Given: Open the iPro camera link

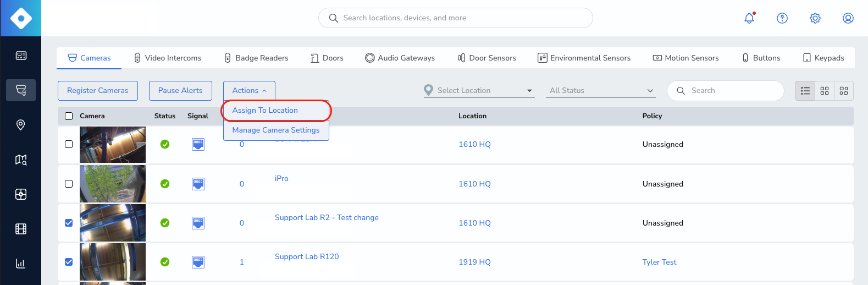Looking at the screenshot, I should point(281,178).
